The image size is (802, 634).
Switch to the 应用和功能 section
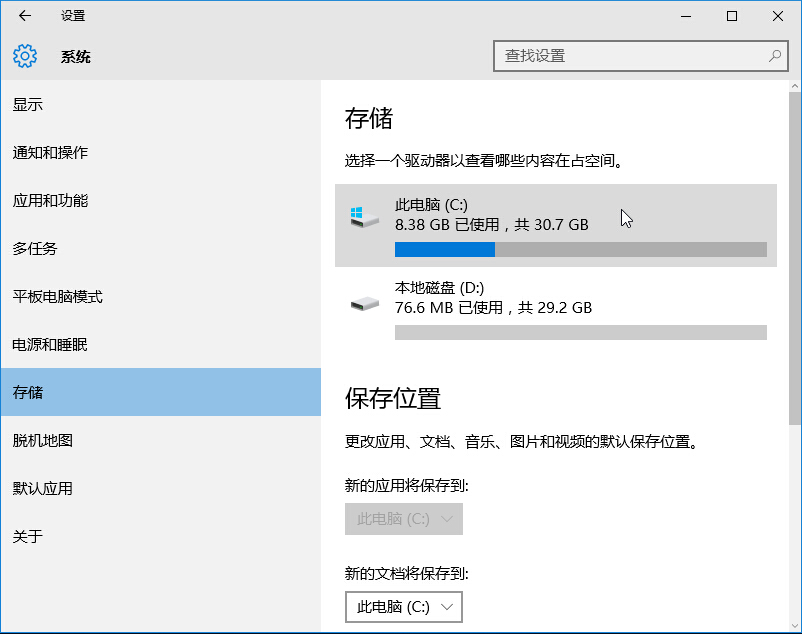60,200
